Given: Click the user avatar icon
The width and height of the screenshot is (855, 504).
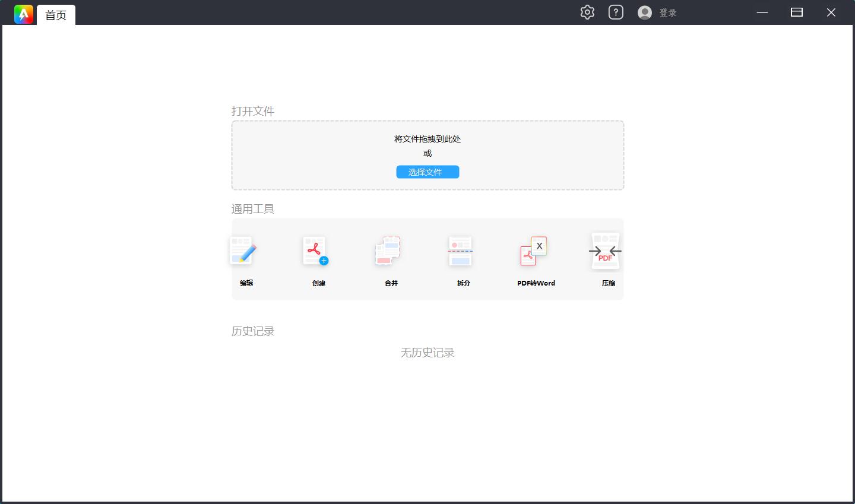Looking at the screenshot, I should click(x=645, y=12).
